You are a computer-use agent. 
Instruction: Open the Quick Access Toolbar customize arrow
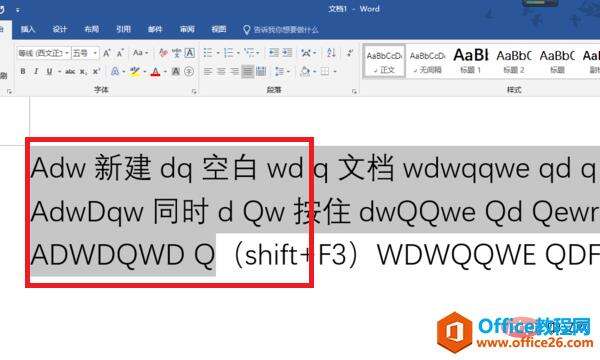point(18,10)
